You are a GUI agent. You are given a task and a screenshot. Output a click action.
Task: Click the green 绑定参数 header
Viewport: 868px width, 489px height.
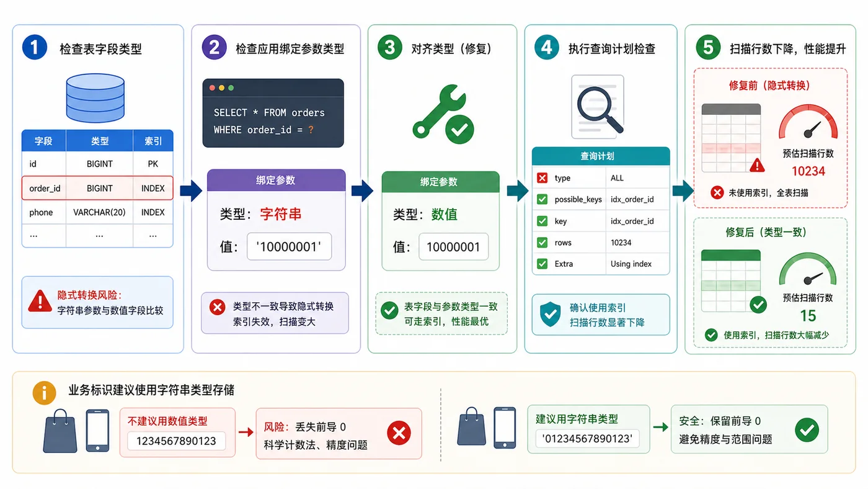click(440, 182)
